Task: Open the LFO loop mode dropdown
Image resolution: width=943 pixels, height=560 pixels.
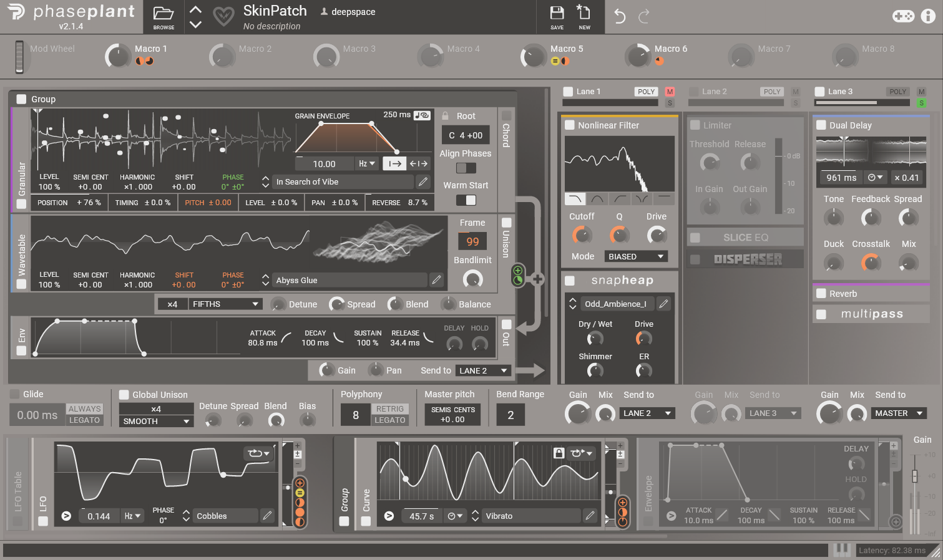Action: click(x=258, y=453)
